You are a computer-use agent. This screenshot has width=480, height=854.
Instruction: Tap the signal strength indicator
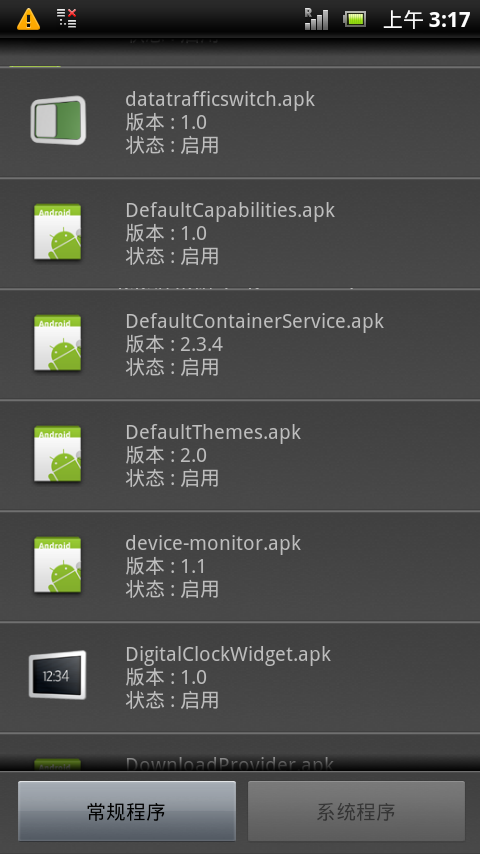(316, 19)
